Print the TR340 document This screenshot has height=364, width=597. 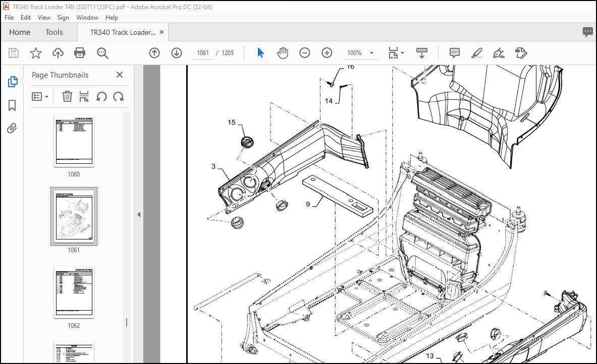[x=79, y=52]
